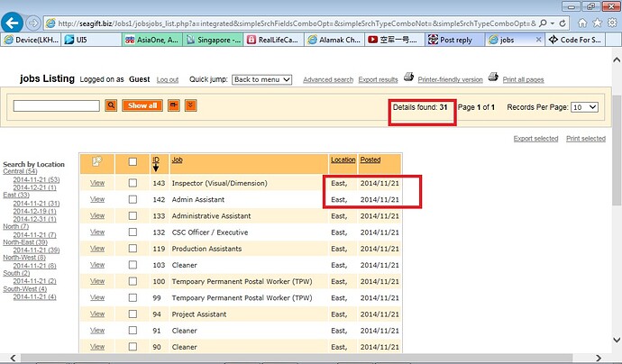This screenshot has height=364, width=622.
Task: Close the jobs browser tab
Action: [x=538, y=40]
